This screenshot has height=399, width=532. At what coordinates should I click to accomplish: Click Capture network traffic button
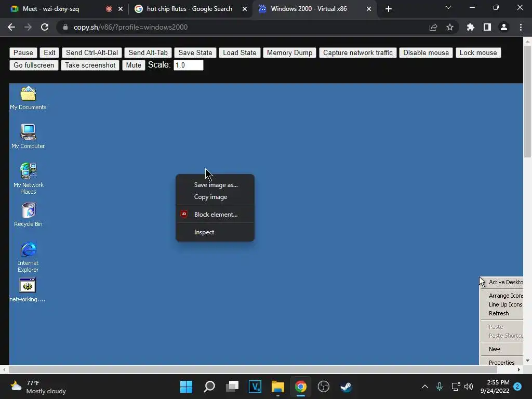pos(357,52)
